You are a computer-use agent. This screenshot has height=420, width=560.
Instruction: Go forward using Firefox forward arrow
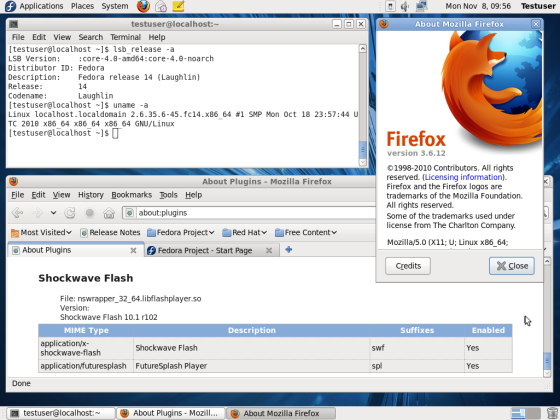(x=37, y=213)
